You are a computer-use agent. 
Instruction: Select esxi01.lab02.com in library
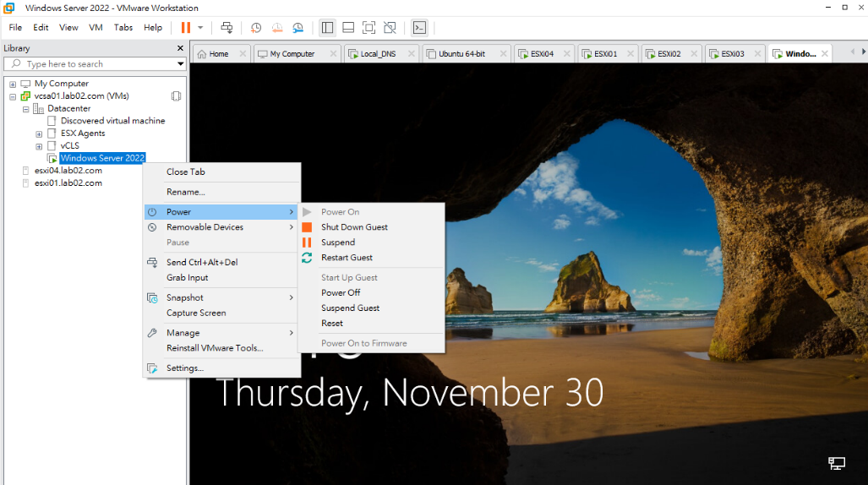(x=68, y=183)
